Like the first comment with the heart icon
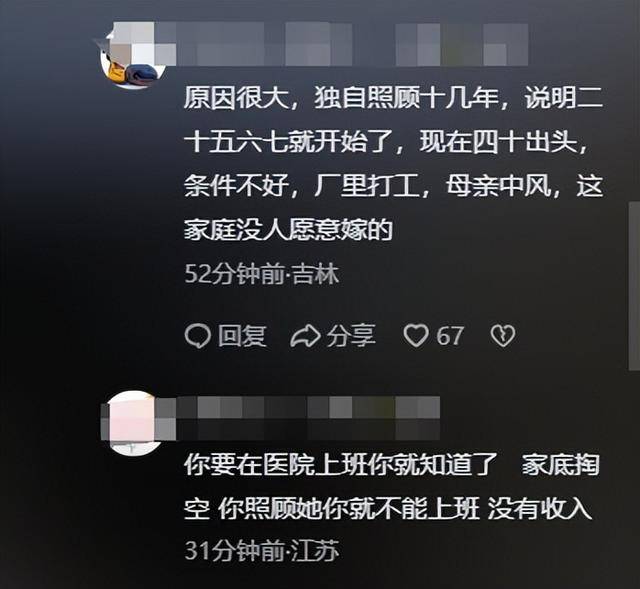Image resolution: width=640 pixels, height=589 pixels. pyautogui.click(x=416, y=336)
